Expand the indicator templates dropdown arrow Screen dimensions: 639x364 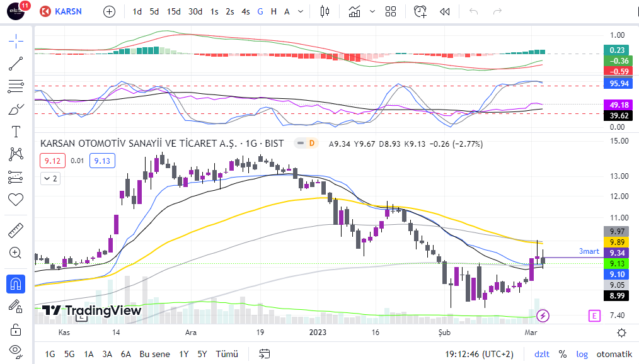(x=372, y=11)
